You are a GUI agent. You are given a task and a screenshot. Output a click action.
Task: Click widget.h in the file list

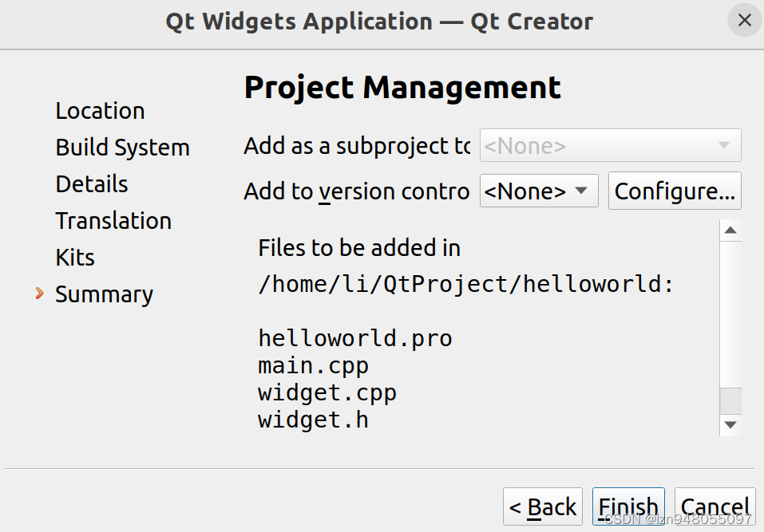pyautogui.click(x=313, y=420)
